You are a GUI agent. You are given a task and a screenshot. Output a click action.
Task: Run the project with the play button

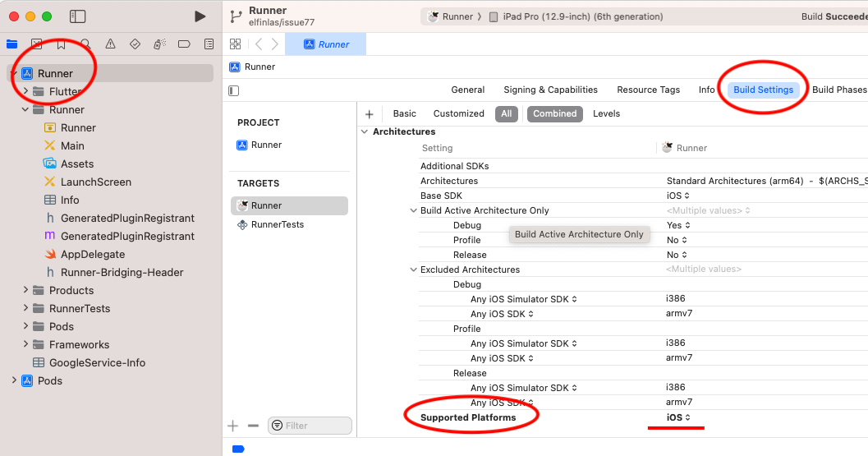click(200, 16)
